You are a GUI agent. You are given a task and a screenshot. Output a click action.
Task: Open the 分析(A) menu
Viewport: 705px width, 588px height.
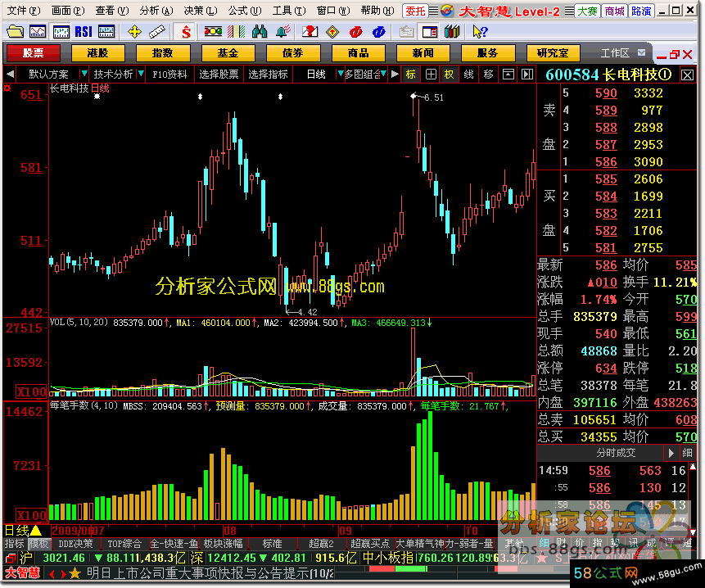point(156,11)
